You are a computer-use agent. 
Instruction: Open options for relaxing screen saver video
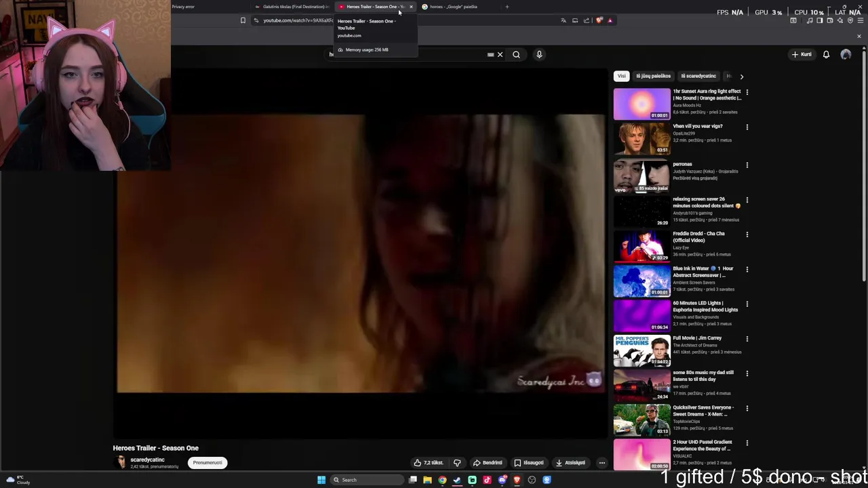[747, 200]
